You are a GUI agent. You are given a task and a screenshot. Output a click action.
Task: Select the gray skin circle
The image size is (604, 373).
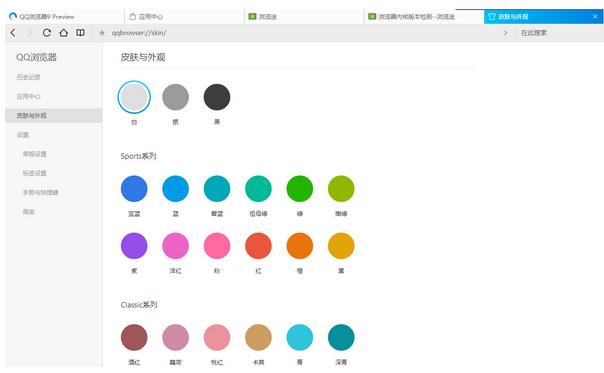(175, 97)
